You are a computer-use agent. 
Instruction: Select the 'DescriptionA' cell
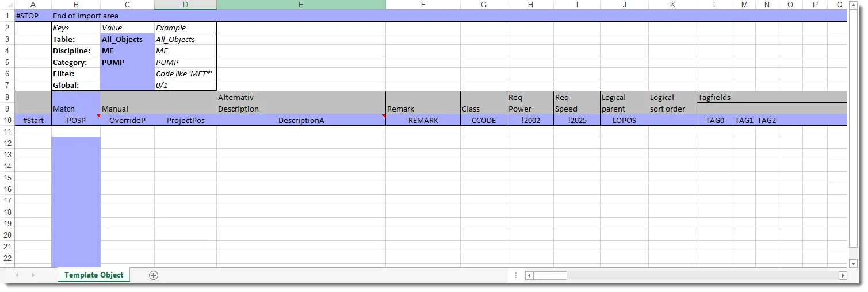pos(301,120)
